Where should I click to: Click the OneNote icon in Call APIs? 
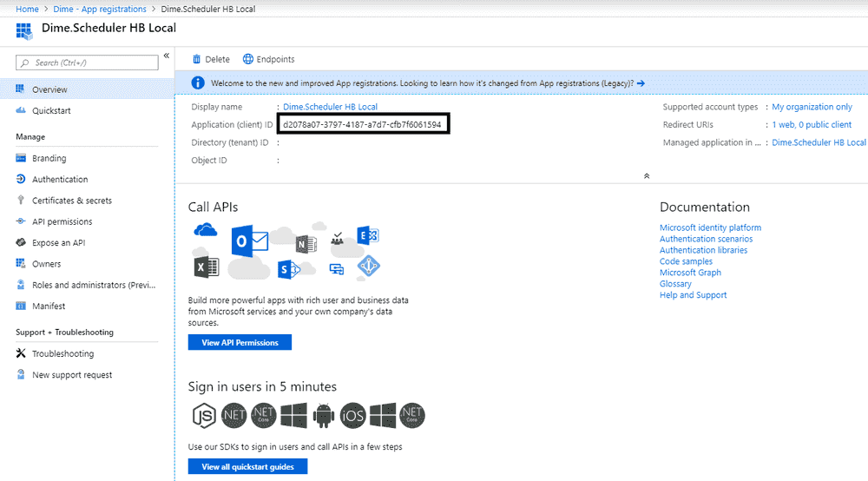point(306,244)
